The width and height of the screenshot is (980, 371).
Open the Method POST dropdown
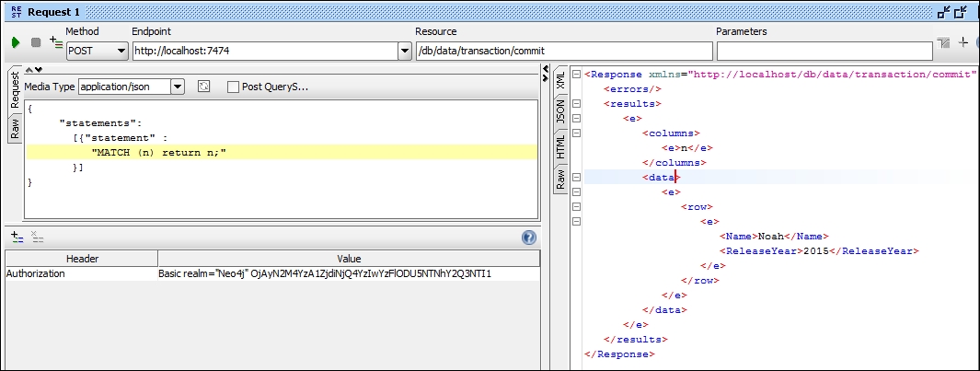point(121,51)
